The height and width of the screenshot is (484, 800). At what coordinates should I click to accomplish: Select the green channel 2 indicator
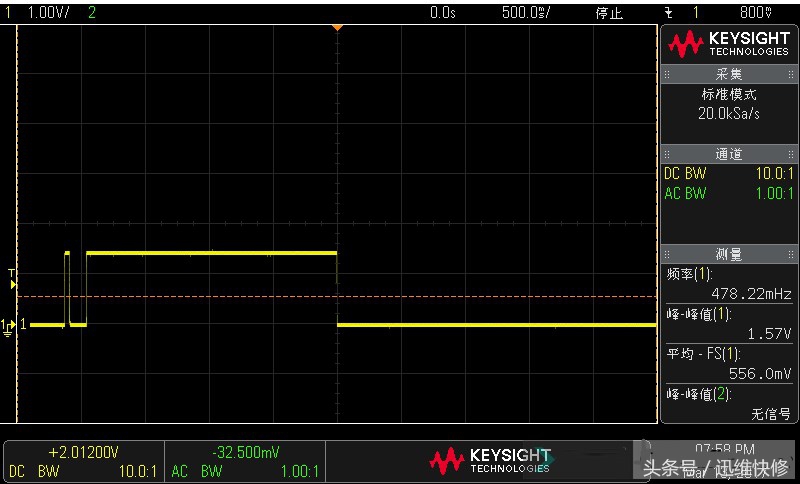91,12
